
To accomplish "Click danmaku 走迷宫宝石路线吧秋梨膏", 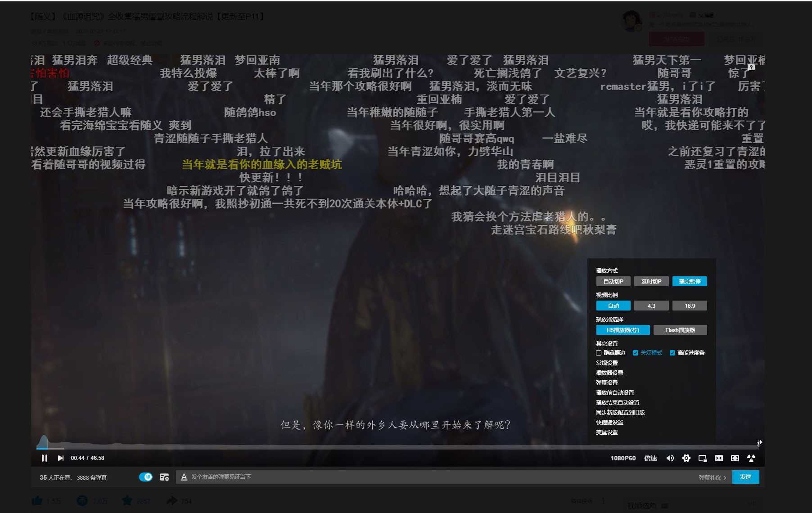I will (x=554, y=230).
